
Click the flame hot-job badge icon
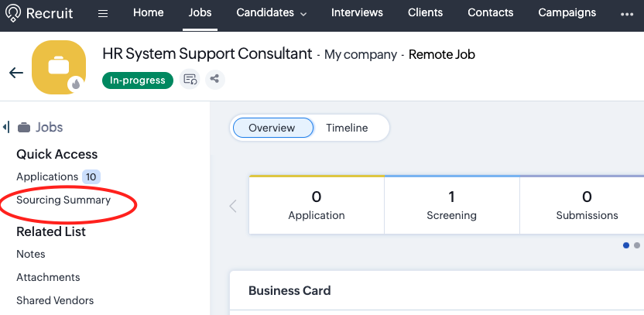pos(76,84)
